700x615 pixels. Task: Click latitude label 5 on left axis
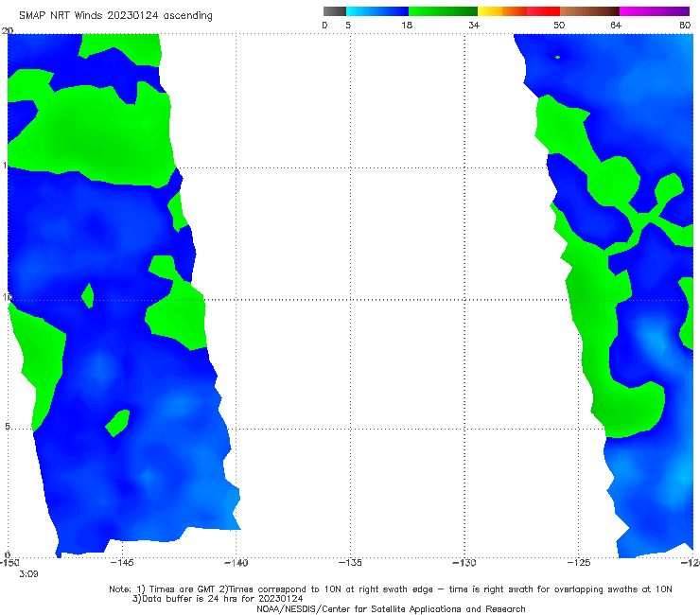8,427
